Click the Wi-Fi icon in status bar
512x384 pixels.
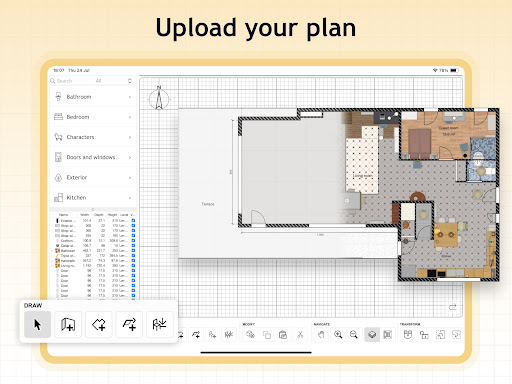[435, 70]
